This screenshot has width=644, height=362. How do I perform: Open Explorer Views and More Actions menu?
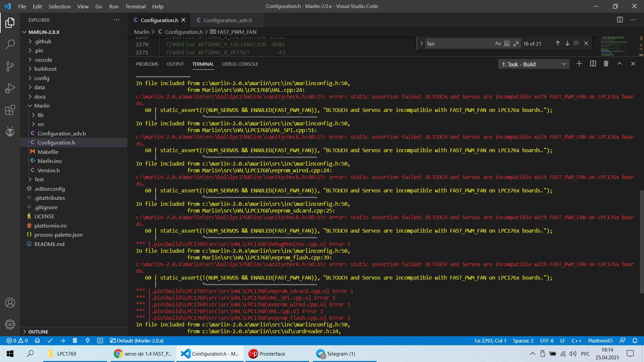pyautogui.click(x=116, y=20)
